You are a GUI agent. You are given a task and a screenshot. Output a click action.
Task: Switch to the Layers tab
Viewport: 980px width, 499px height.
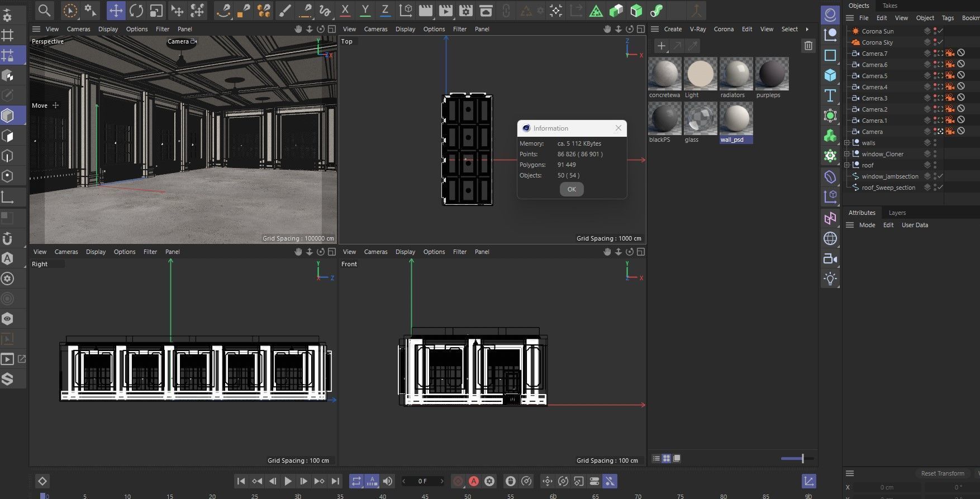pos(897,213)
